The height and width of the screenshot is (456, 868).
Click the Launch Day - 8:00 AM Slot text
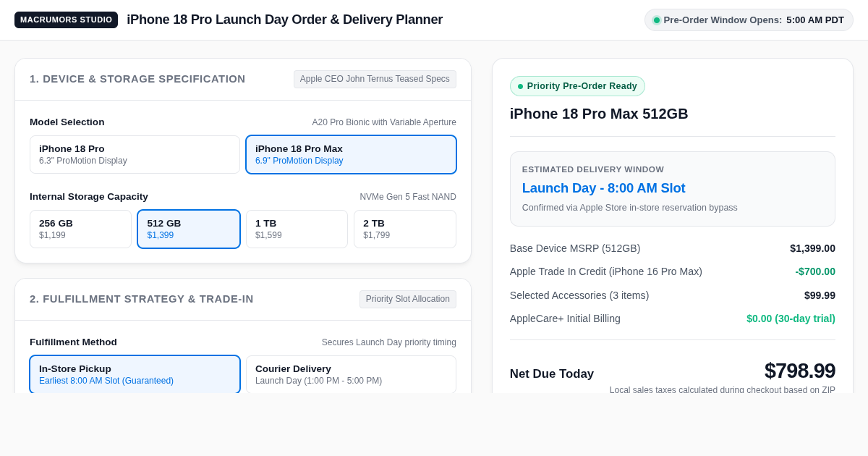pyautogui.click(x=604, y=188)
